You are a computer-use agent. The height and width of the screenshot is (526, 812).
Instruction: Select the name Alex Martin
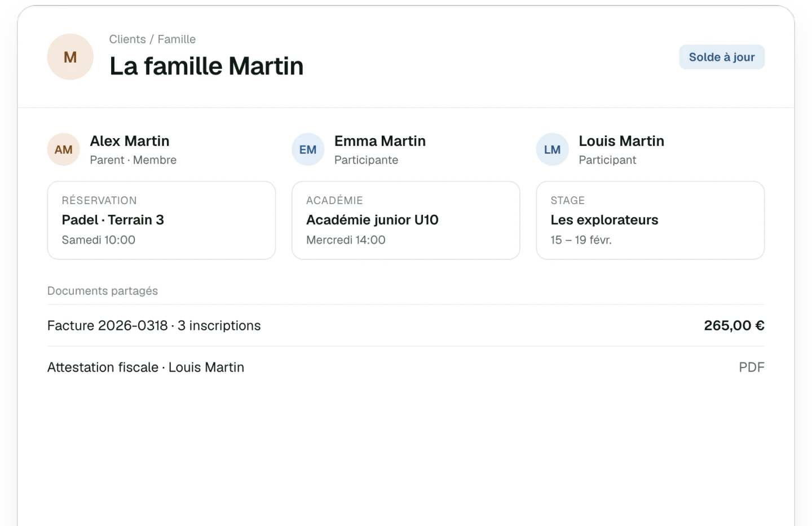[130, 141]
